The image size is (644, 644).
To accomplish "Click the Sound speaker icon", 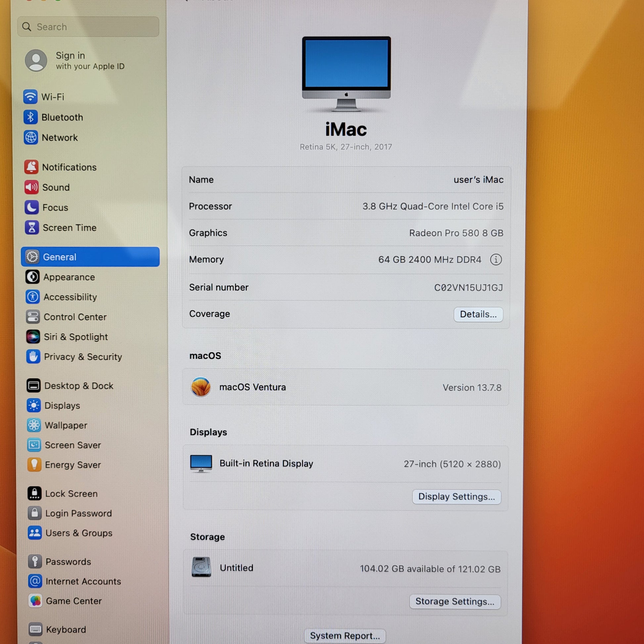I will [x=31, y=187].
